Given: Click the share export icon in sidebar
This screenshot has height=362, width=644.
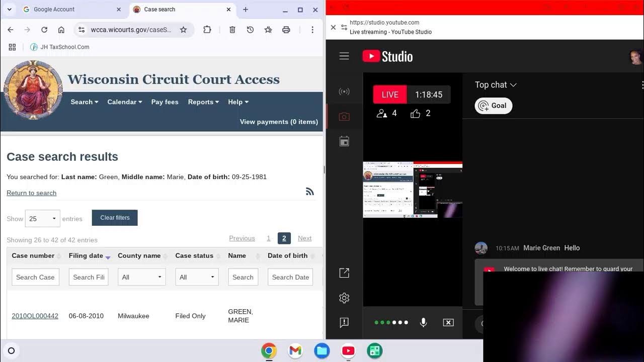Looking at the screenshot, I should pos(344,273).
